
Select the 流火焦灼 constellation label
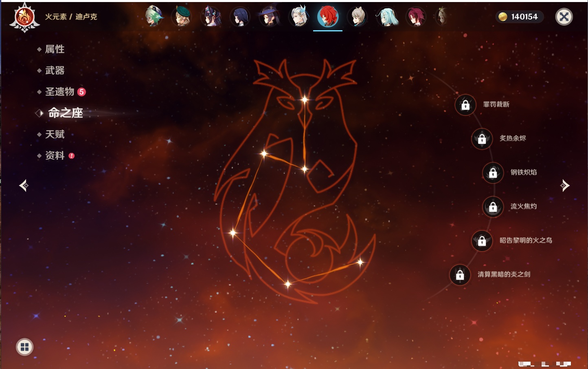click(x=524, y=206)
